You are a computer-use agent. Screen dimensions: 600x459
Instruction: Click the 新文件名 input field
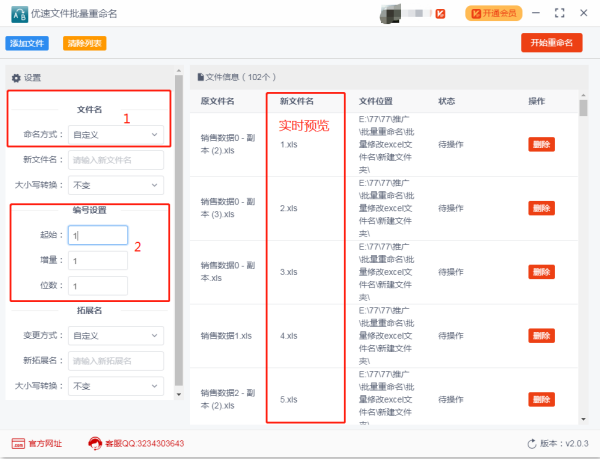click(x=115, y=159)
